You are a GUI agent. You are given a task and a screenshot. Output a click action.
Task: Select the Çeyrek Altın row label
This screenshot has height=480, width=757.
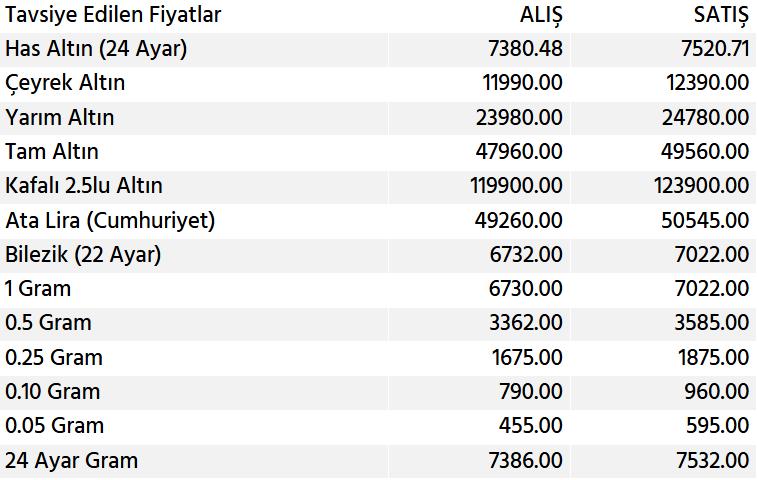(x=65, y=83)
